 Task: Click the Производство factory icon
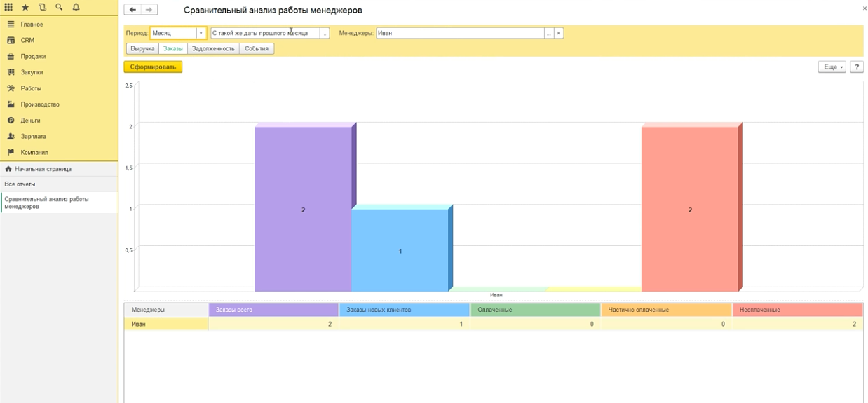(x=11, y=104)
